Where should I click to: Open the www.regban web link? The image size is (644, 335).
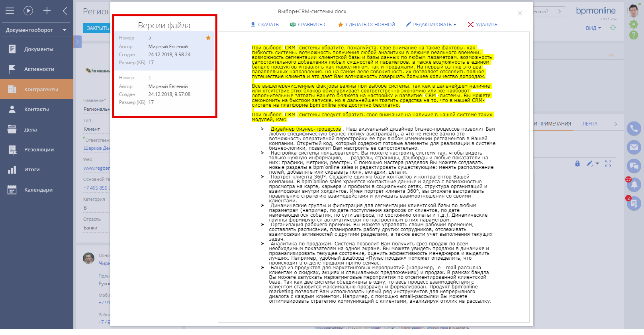point(97,168)
